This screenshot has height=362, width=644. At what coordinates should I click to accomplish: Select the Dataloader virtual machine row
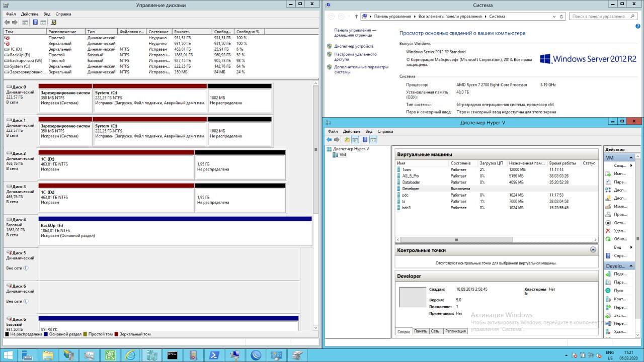[497, 183]
